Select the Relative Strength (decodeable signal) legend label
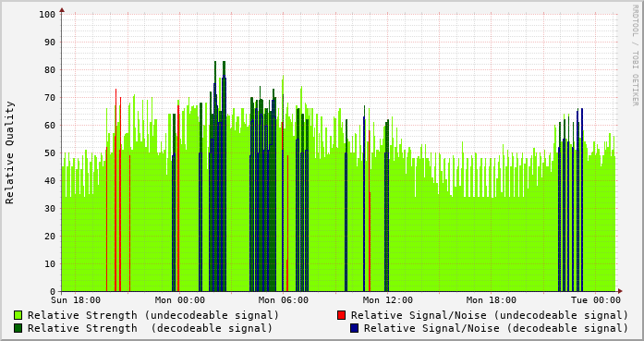Viewport: 644px width, 341px height. click(x=150, y=328)
